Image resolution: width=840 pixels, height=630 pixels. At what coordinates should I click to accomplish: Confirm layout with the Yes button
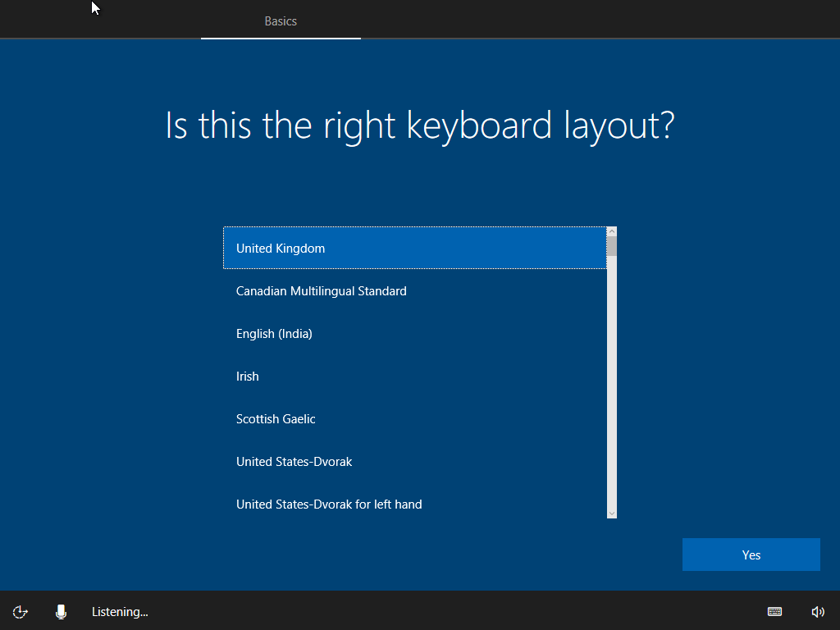coord(751,555)
